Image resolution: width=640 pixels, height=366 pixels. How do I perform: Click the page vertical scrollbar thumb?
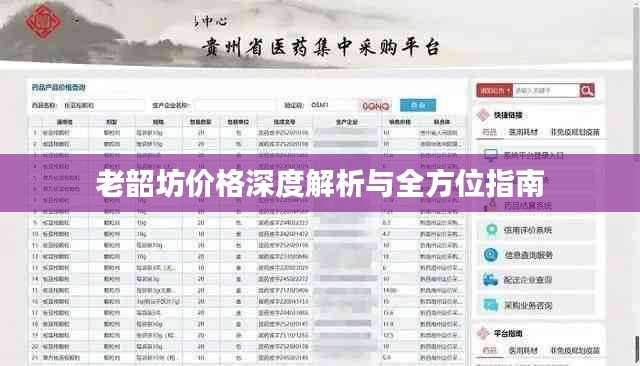click(x=637, y=348)
